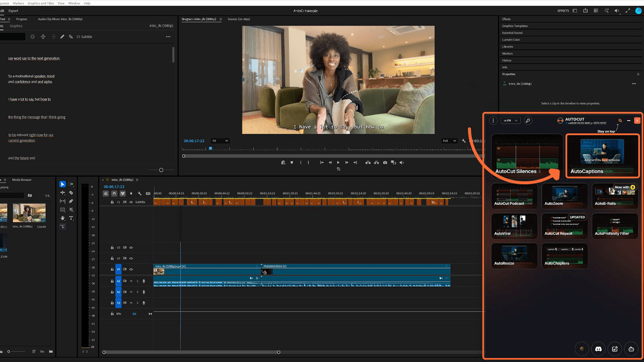This screenshot has height=362, width=644.
Task: Open AutoZoom tool
Action: [565, 196]
